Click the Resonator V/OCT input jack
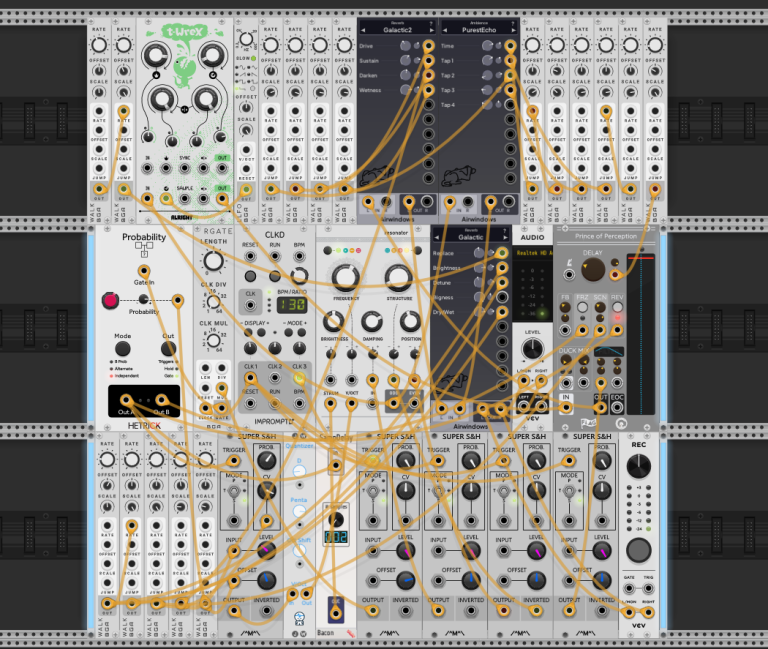This screenshot has width=768, height=649. point(351,404)
